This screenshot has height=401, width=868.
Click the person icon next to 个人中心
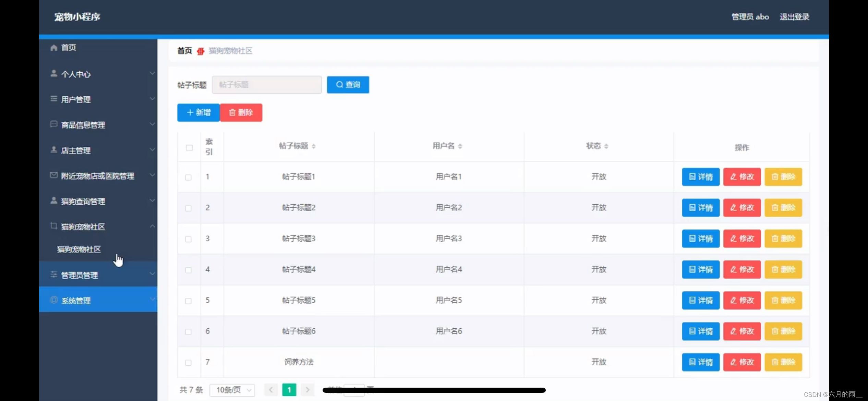pyautogui.click(x=53, y=74)
